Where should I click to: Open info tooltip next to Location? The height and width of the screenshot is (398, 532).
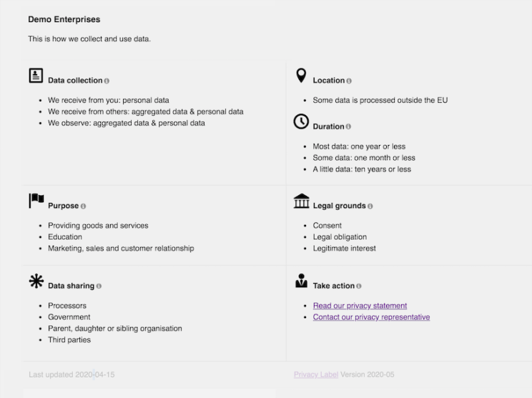point(349,81)
